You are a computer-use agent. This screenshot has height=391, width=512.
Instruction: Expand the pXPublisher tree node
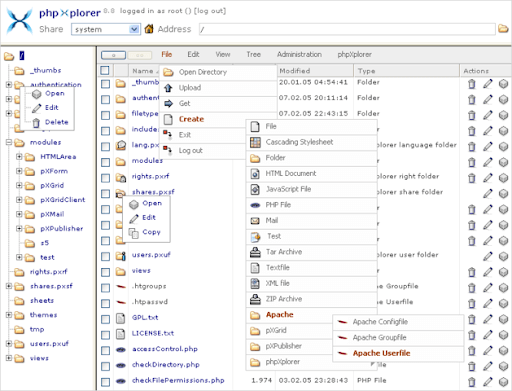19,228
